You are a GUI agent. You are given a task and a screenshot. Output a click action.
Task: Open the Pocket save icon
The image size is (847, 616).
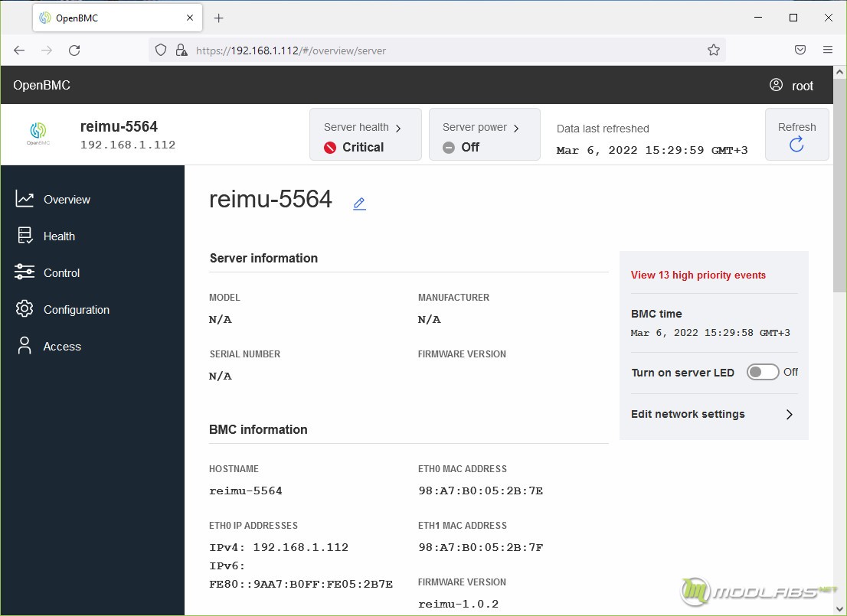[800, 51]
